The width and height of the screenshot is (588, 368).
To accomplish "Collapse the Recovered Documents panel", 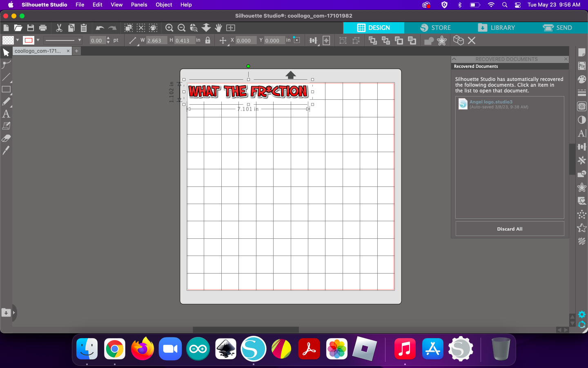I will 454,59.
